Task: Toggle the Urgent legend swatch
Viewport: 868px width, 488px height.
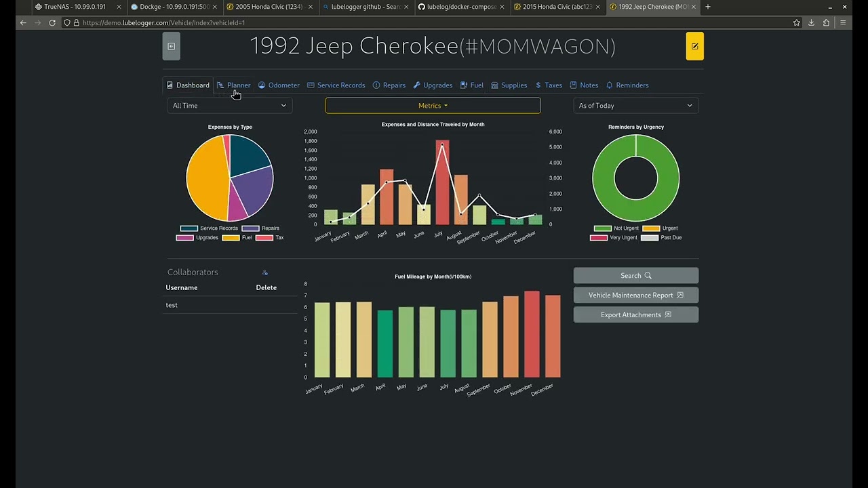Action: 651,228
